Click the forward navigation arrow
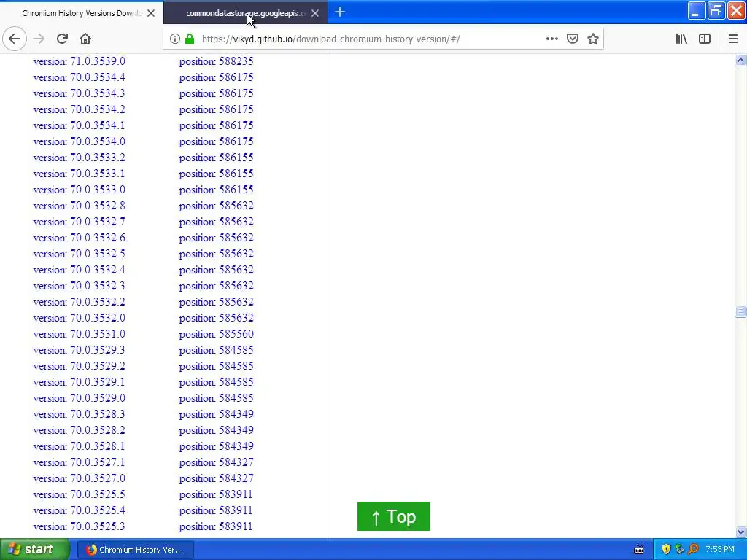747x560 pixels. pos(39,39)
